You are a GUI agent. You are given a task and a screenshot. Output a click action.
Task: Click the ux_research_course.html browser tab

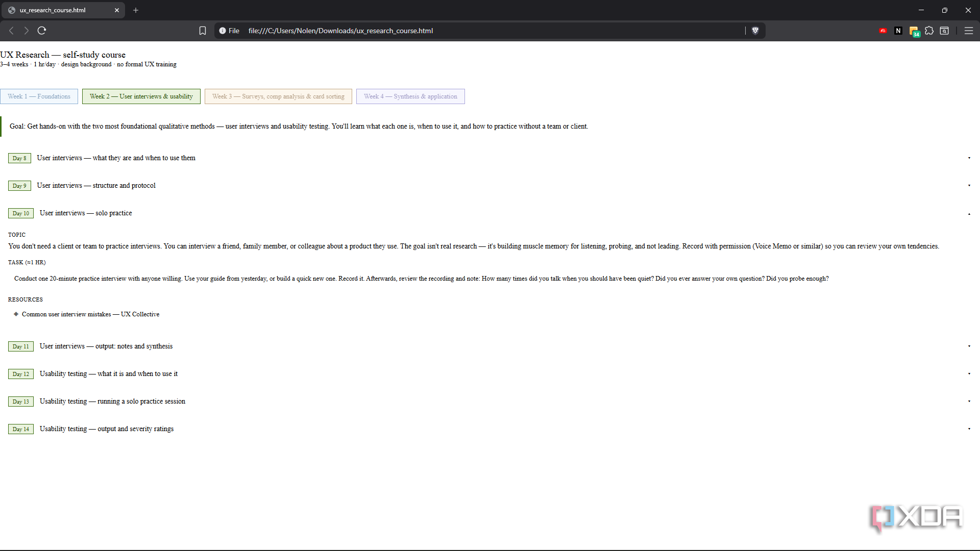tap(63, 10)
